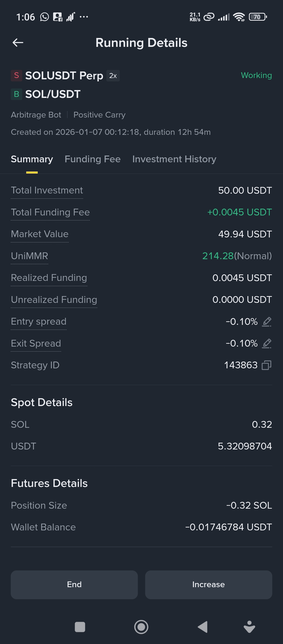Show Unrealized Funding explanation

click(54, 300)
